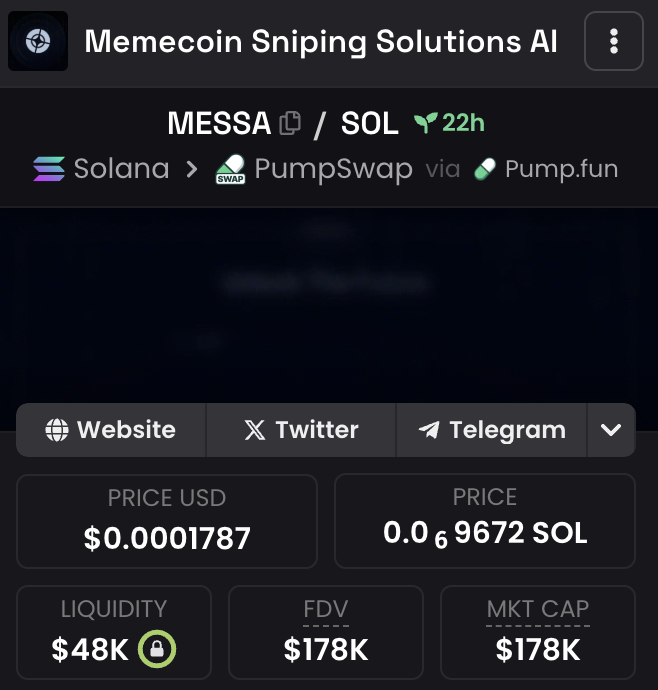
Task: Click the blurred token banner image
Action: (329, 306)
